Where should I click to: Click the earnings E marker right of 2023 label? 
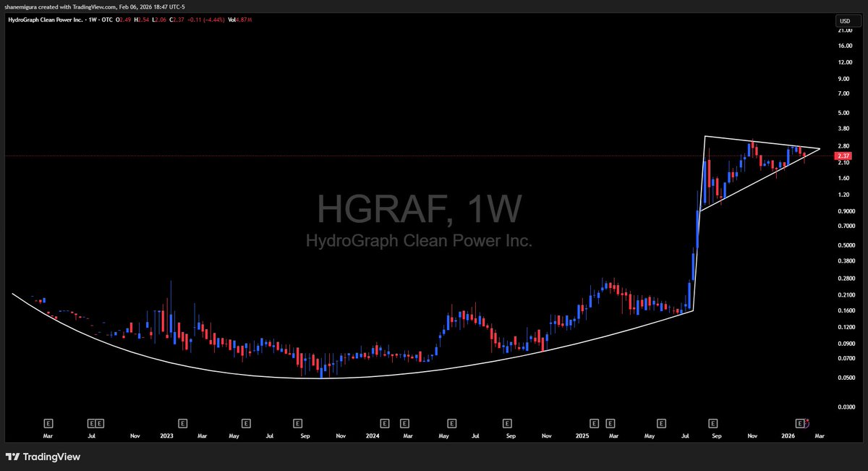pyautogui.click(x=184, y=422)
